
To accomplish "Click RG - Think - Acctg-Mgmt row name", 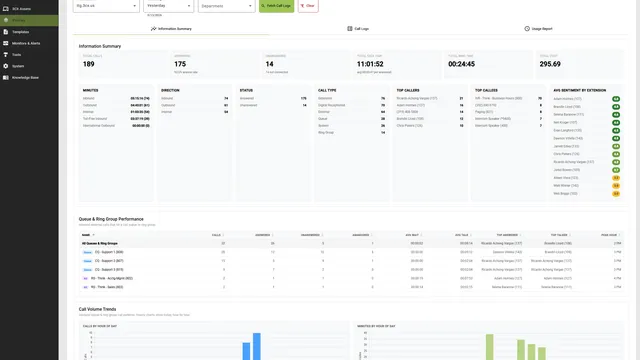I will point(111,278).
